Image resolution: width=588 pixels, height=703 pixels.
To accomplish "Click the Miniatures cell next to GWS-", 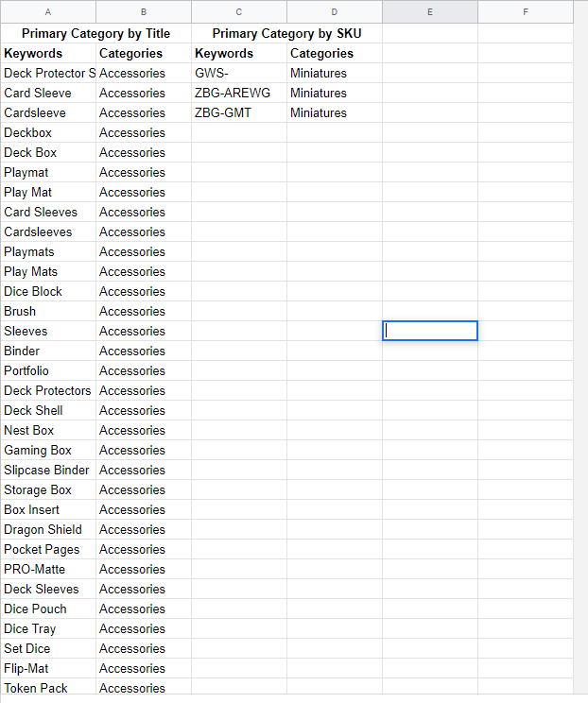I will pyautogui.click(x=335, y=73).
